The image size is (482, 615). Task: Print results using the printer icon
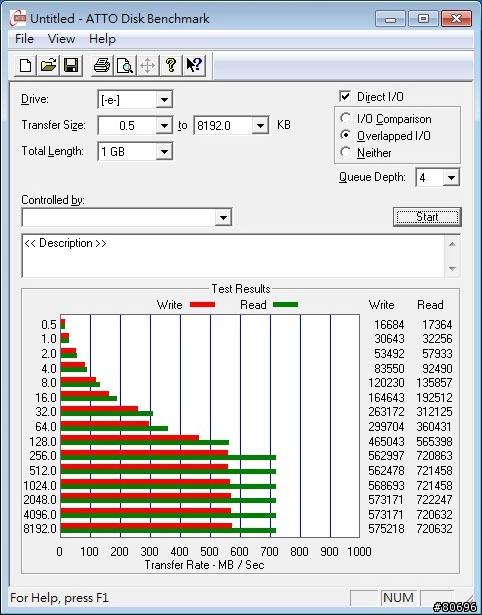click(102, 65)
